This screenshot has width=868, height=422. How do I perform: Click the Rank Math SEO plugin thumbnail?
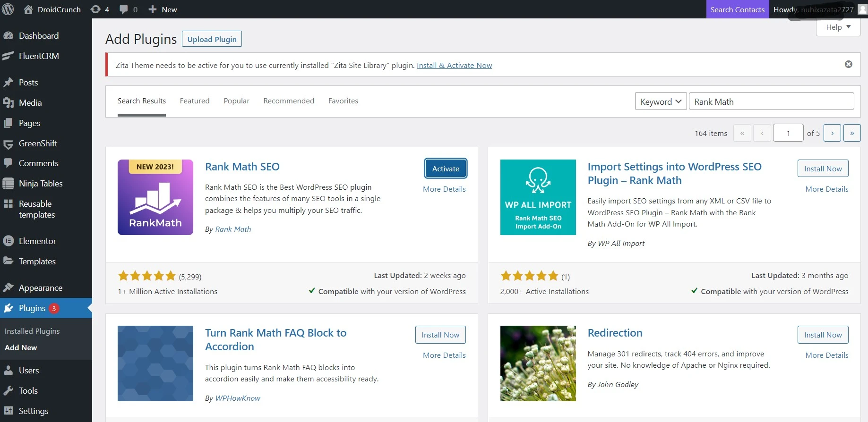[155, 197]
